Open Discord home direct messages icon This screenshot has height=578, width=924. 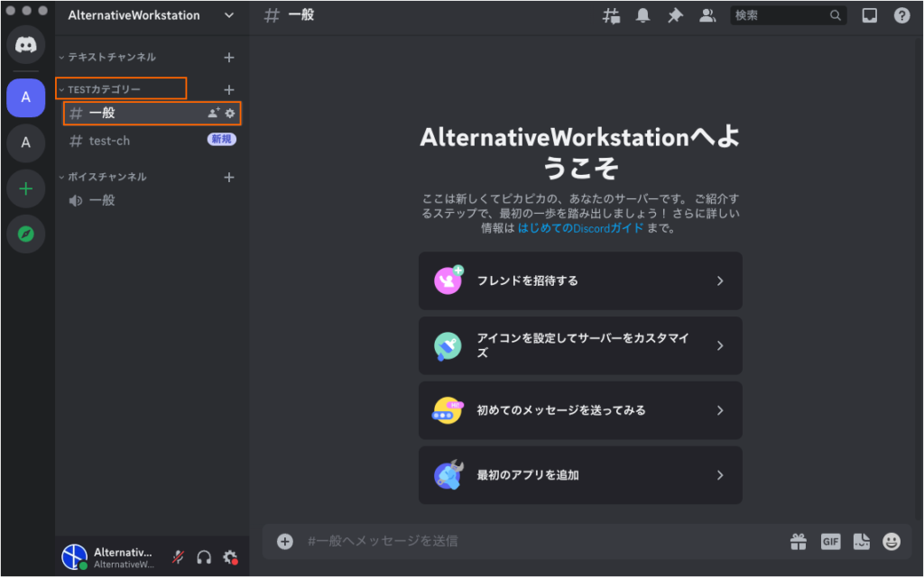[25, 45]
